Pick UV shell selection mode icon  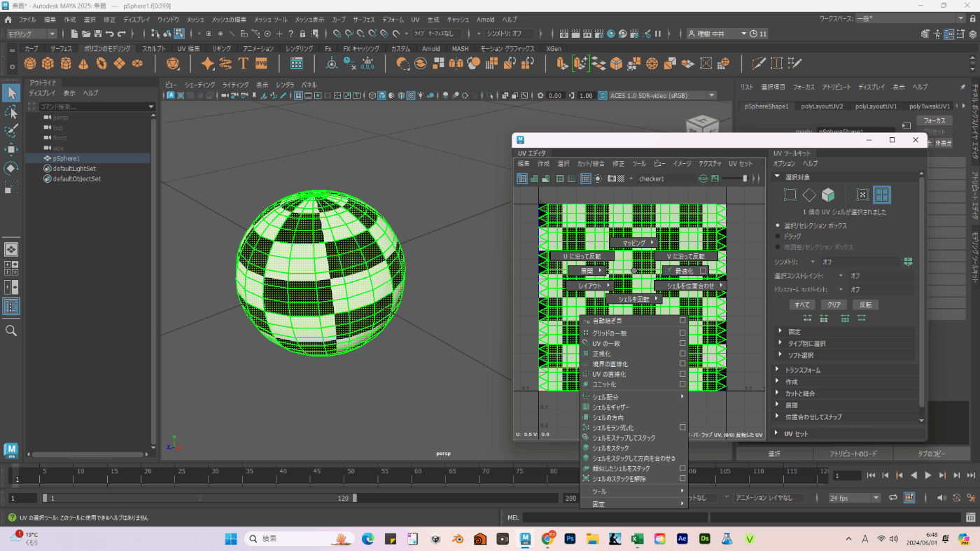point(882,195)
